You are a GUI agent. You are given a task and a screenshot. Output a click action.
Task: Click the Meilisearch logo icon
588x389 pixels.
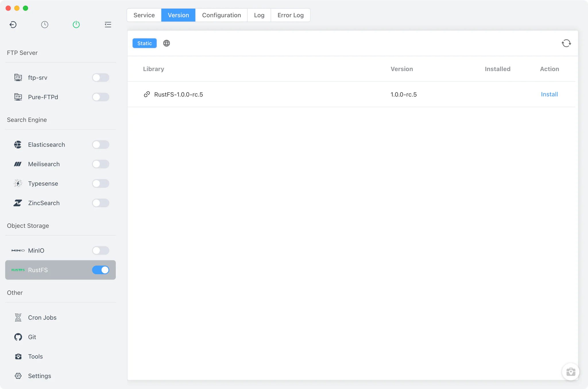click(18, 164)
